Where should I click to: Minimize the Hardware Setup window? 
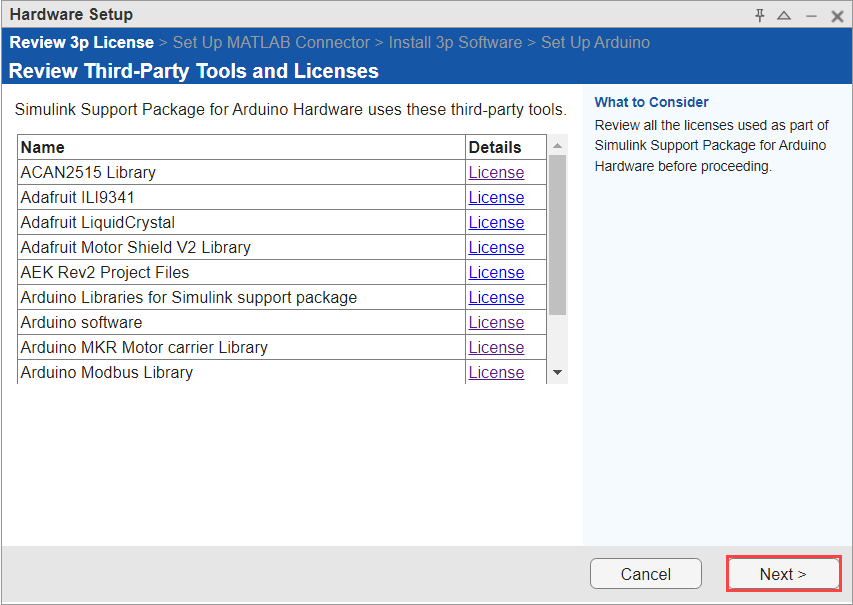pos(811,15)
